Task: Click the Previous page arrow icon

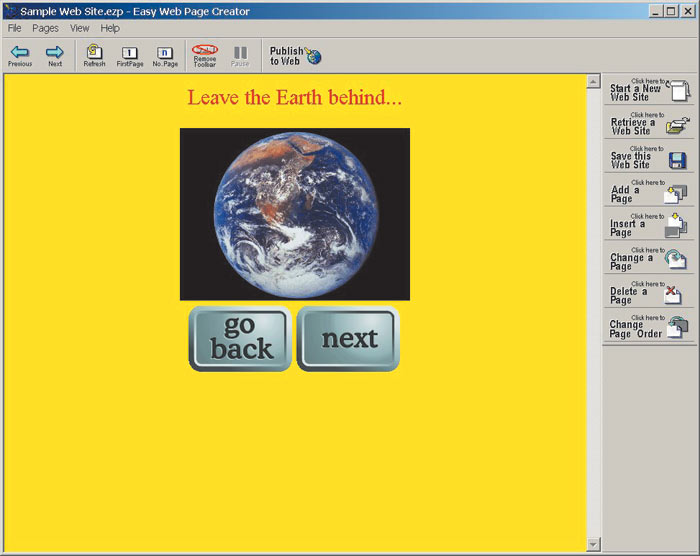Action: pyautogui.click(x=20, y=52)
